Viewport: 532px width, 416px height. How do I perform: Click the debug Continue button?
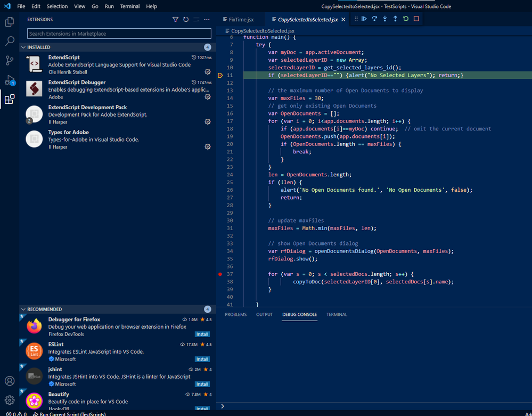(364, 19)
